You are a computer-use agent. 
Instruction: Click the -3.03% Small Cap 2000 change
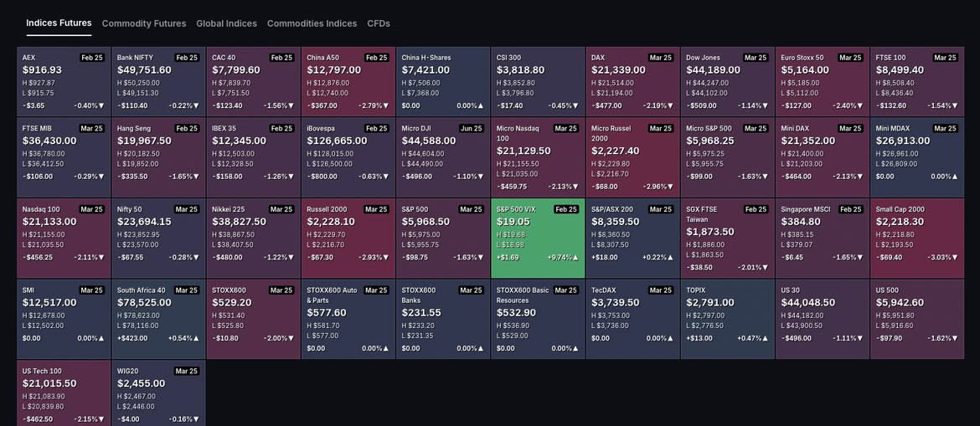[x=942, y=257]
